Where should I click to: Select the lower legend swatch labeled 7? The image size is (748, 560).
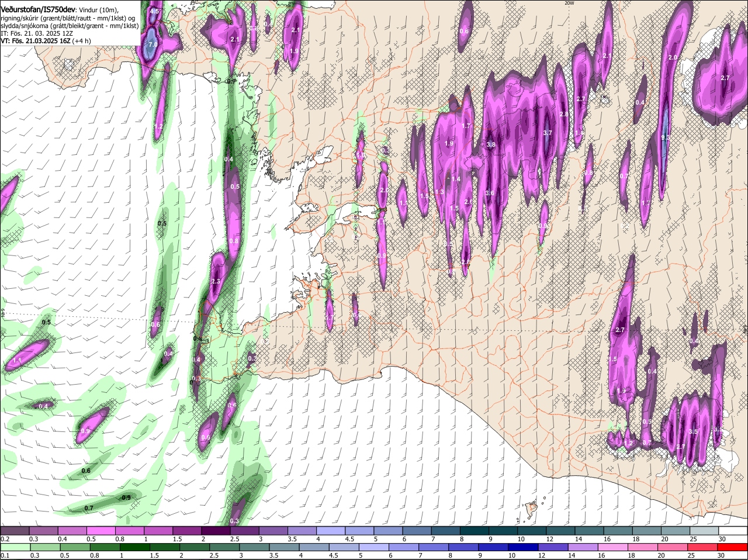tap(434, 547)
